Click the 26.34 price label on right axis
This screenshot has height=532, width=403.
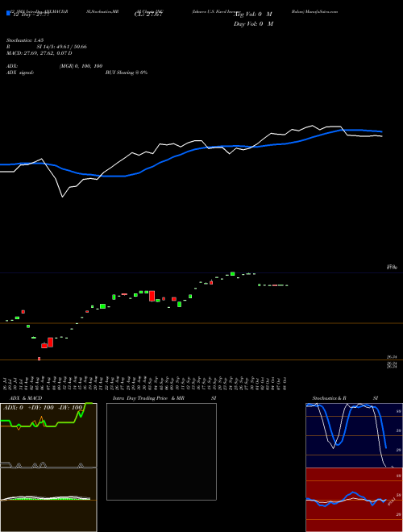392,357
